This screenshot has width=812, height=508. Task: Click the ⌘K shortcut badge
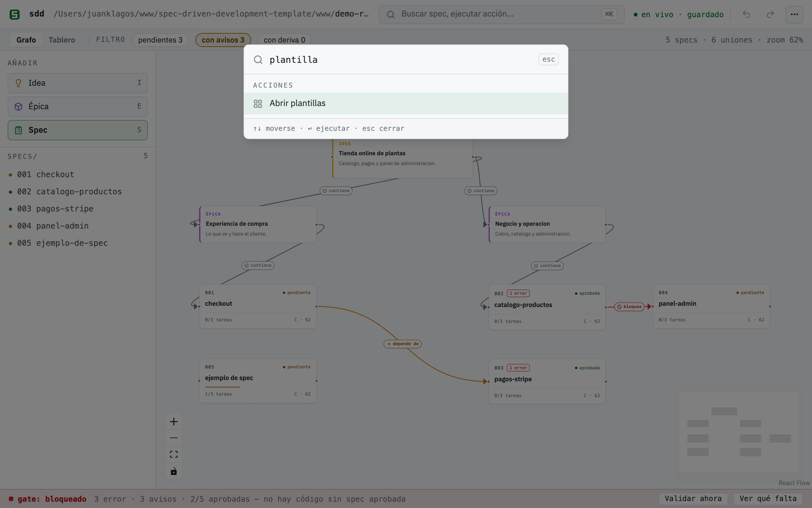point(609,14)
